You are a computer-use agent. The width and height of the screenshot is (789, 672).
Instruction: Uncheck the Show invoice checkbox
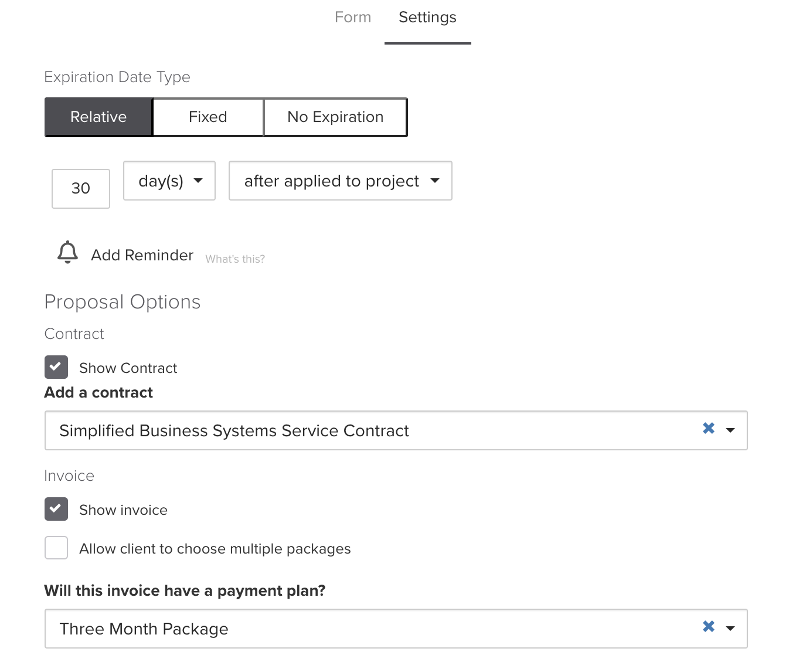[56, 509]
